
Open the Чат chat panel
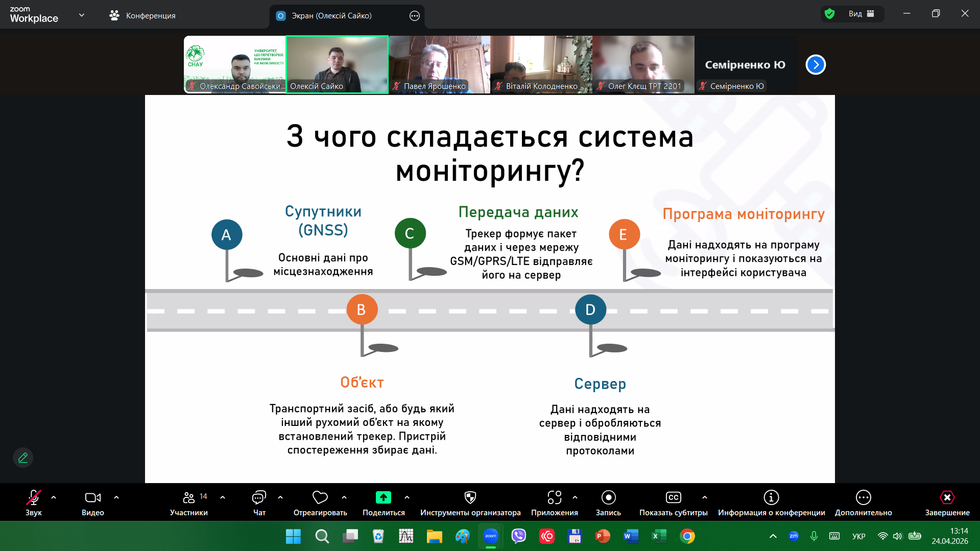pyautogui.click(x=259, y=498)
